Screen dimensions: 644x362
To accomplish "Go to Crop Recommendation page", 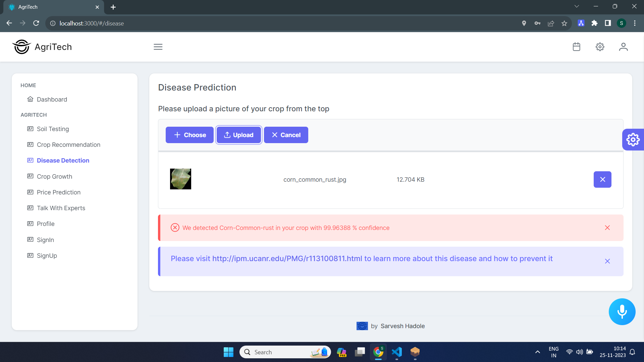I will point(68,145).
